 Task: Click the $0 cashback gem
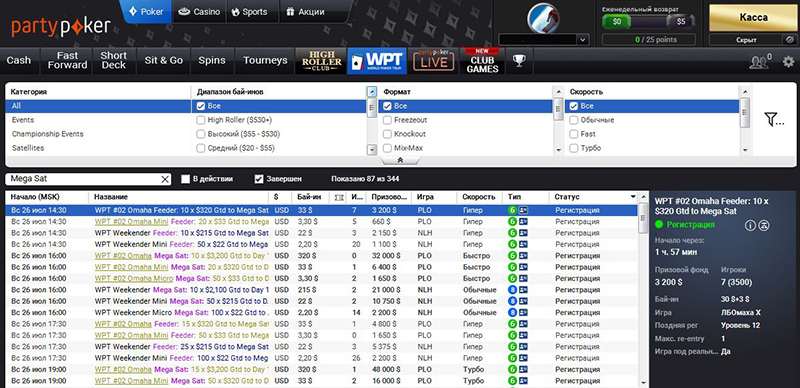click(x=616, y=21)
